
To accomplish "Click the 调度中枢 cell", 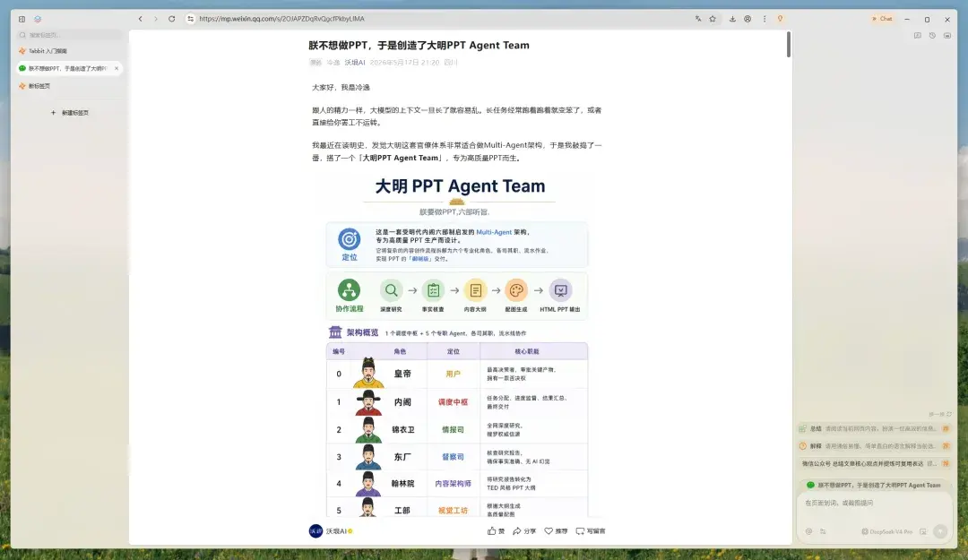I will click(454, 402).
